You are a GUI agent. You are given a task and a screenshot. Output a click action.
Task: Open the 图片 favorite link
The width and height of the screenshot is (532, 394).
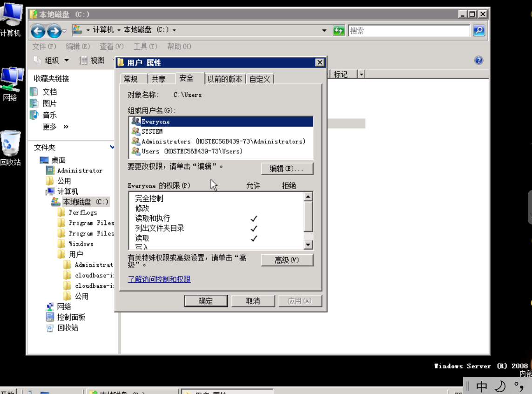pos(49,103)
